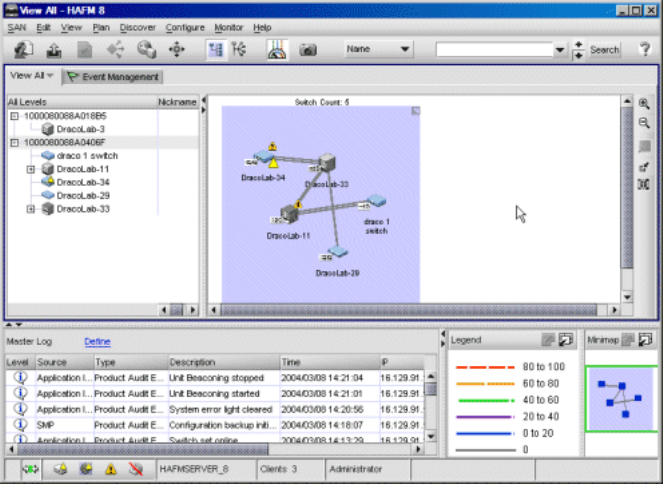Open the Help menu
The height and width of the screenshot is (484, 663).
262,28
